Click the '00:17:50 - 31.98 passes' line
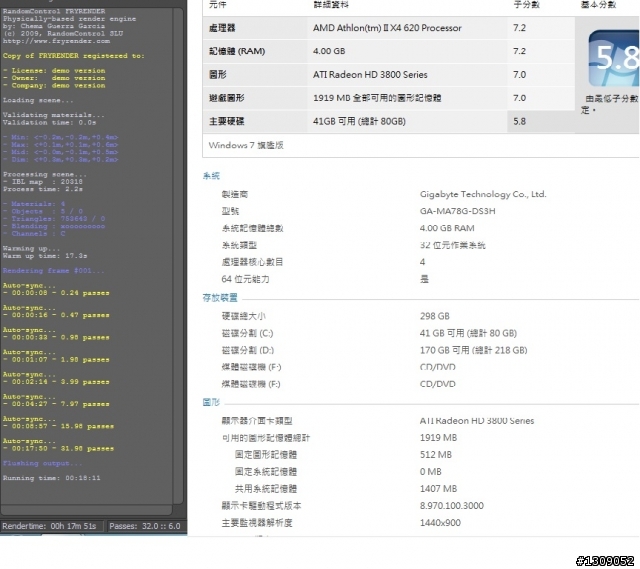This screenshot has height=569, width=640. point(58,449)
